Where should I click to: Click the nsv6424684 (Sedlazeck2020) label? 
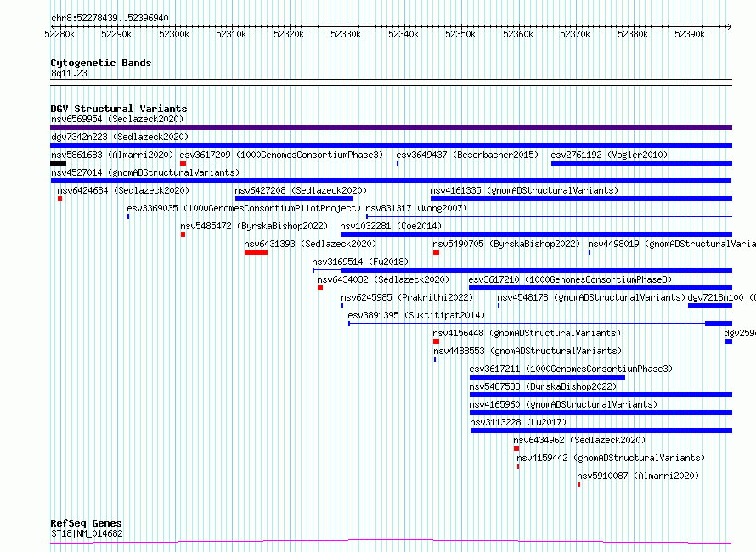click(x=123, y=190)
